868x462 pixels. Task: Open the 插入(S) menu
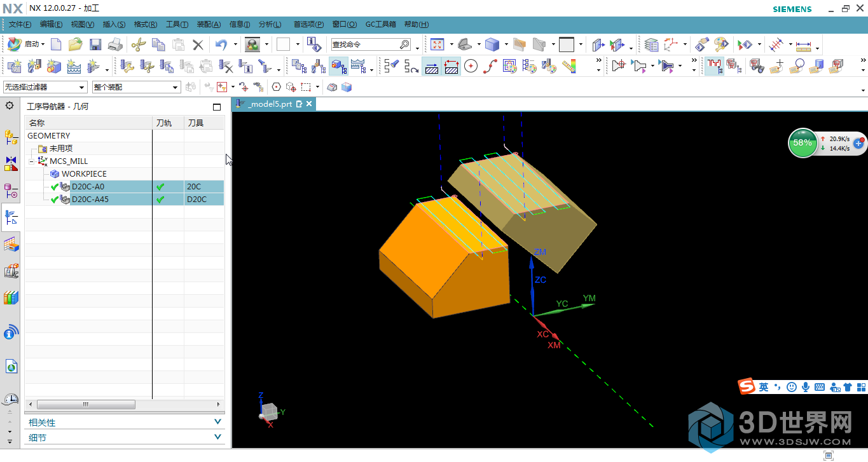114,24
